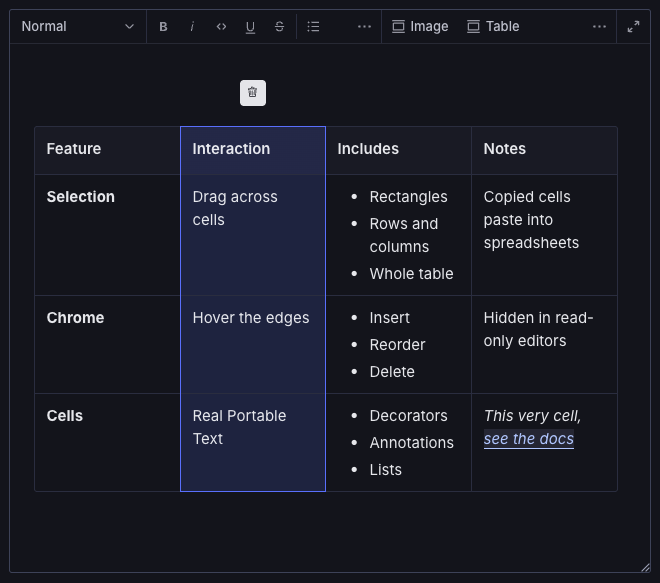The height and width of the screenshot is (583, 660).
Task: Expand editor to fullscreen
Action: coord(633,27)
